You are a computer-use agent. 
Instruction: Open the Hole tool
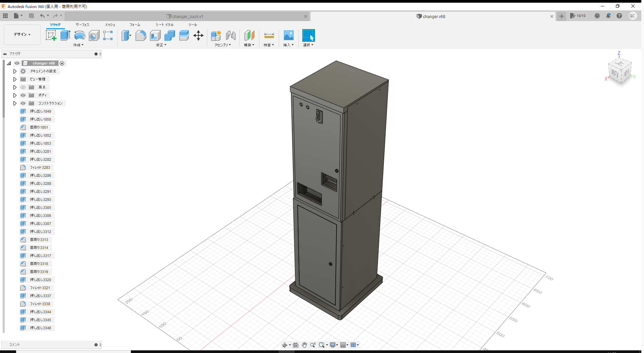[x=94, y=35]
